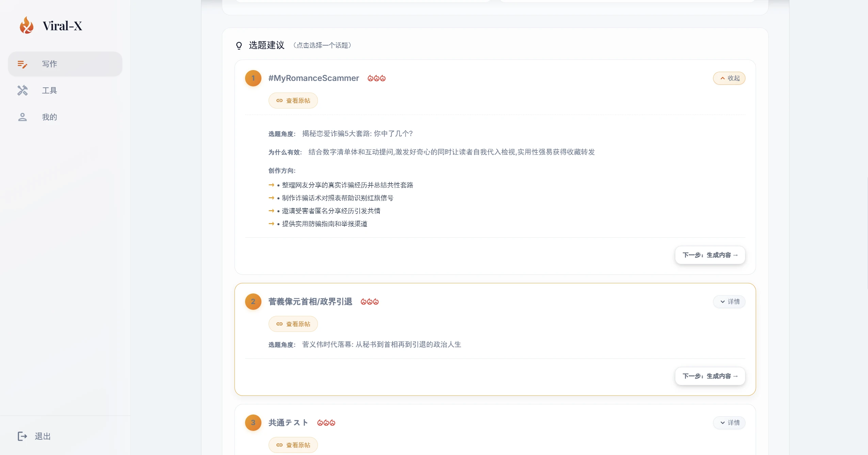Image resolution: width=868 pixels, height=455 pixels.
Task: Click arrow icon before 提供实用防骗指南 bullet
Action: (271, 224)
